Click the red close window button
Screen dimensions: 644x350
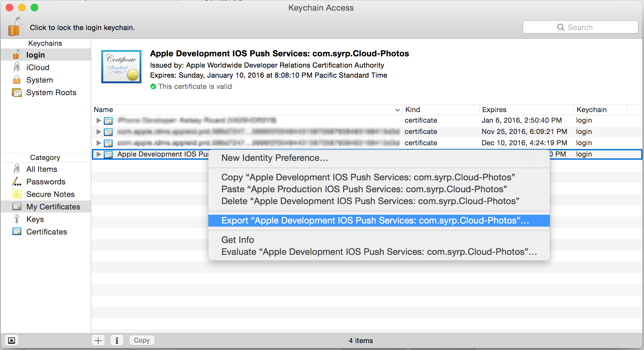pos(9,8)
